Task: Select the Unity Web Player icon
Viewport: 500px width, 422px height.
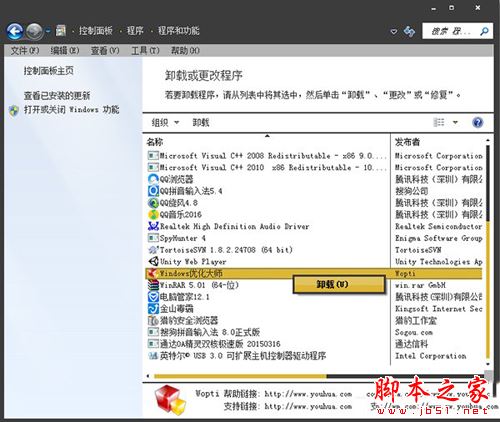Action: 153,262
